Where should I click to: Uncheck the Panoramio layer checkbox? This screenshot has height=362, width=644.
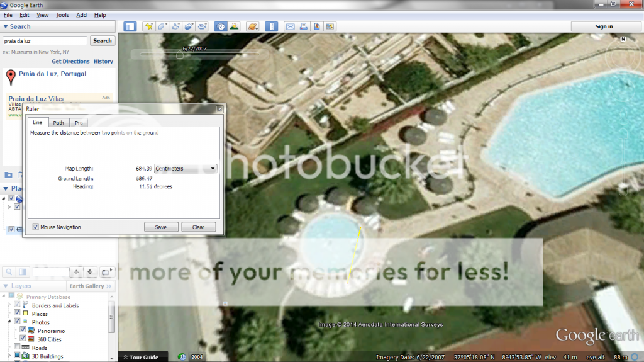click(23, 331)
